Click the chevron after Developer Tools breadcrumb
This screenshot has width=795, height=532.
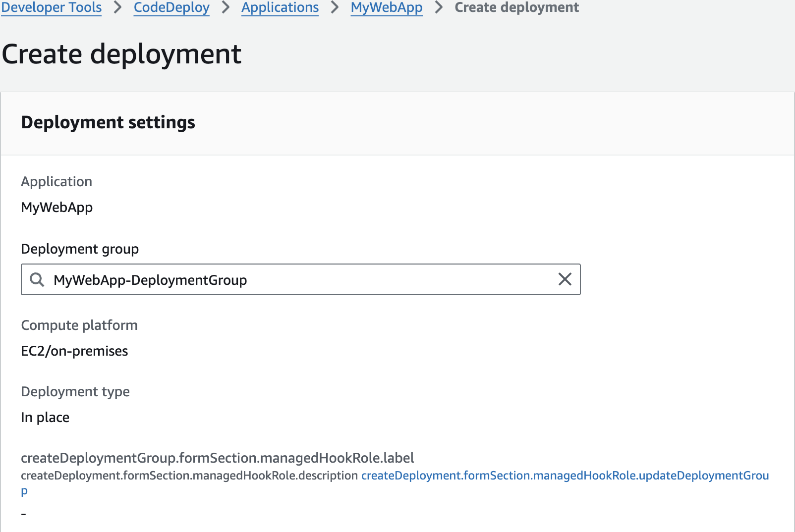tap(118, 7)
